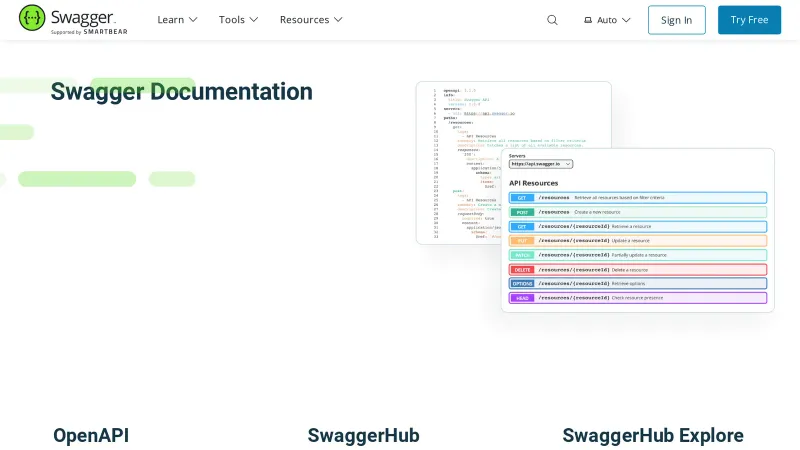Click the red DELETE method badge
The height and width of the screenshot is (450, 800).
(522, 270)
